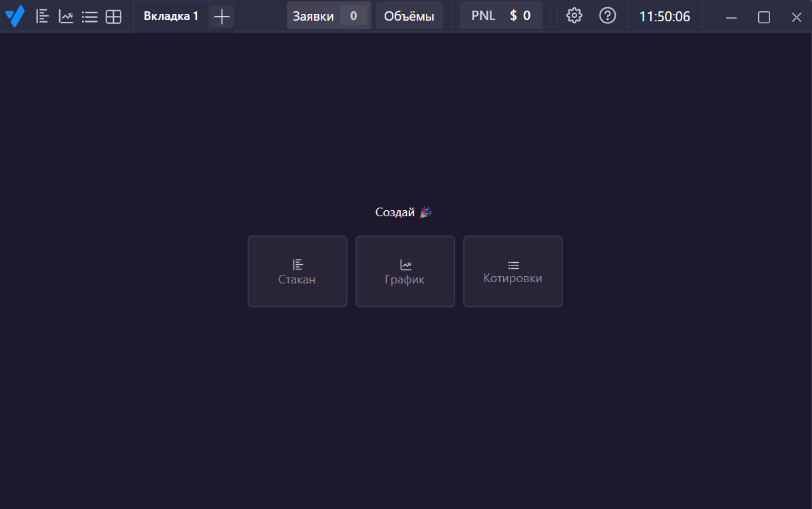Click the Создай heading text
This screenshot has width=812, height=509.
pos(395,212)
